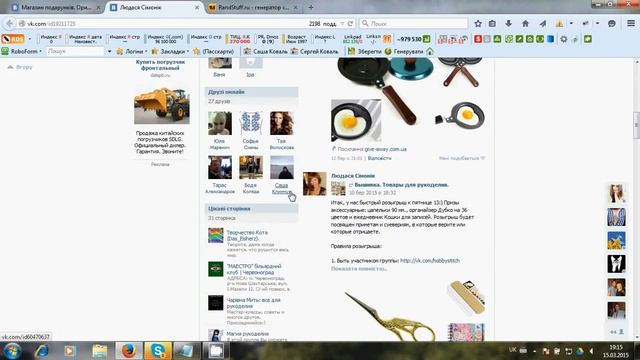This screenshot has width=640, height=360.
Task: Click the Сергей Коваль RoboForm identity
Action: 314,51
